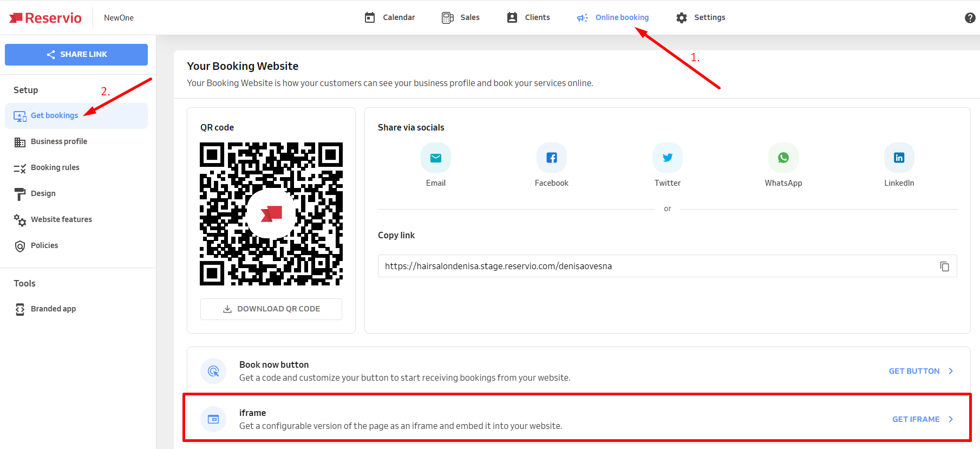The height and width of the screenshot is (449, 980).
Task: Copy the booking link with copy icon
Action: (944, 266)
